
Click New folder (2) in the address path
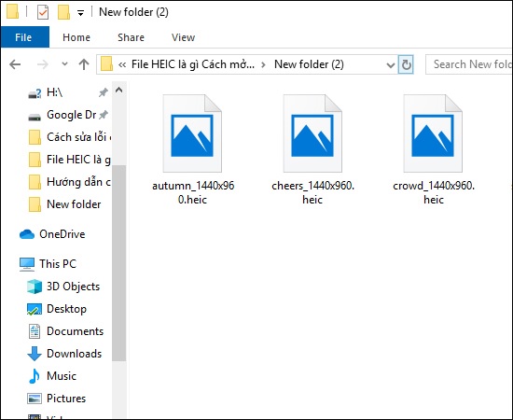(x=309, y=64)
